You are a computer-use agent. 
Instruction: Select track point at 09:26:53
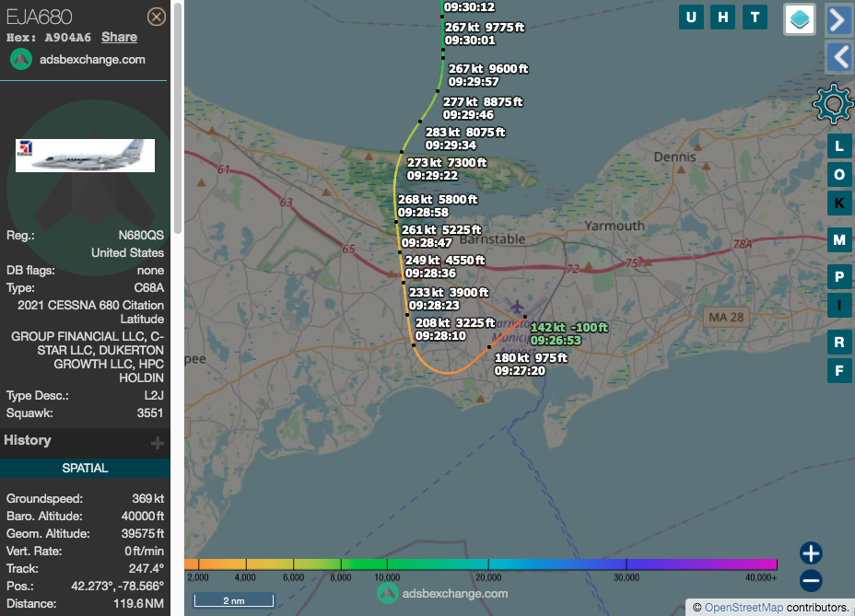(525, 317)
